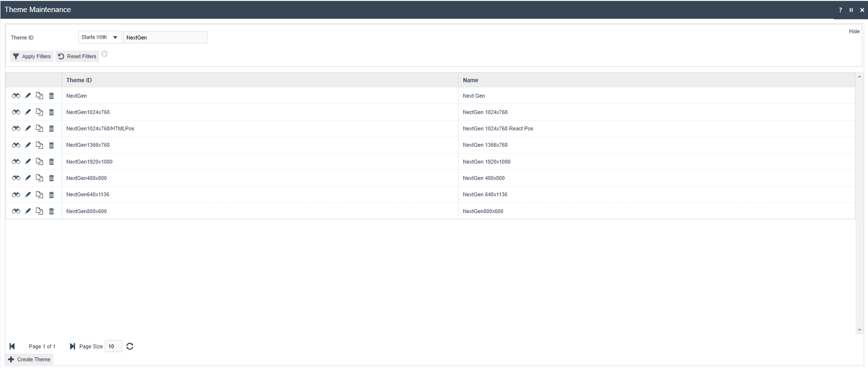This screenshot has height=368, width=868.
Task: Edit the NextGen640x1136 theme
Action: click(x=28, y=194)
